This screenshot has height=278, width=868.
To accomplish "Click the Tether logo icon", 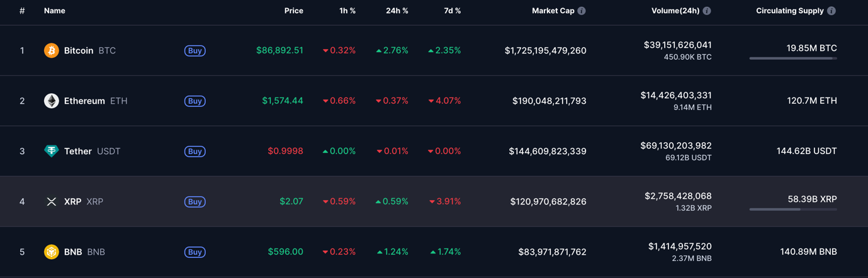I will [52, 151].
